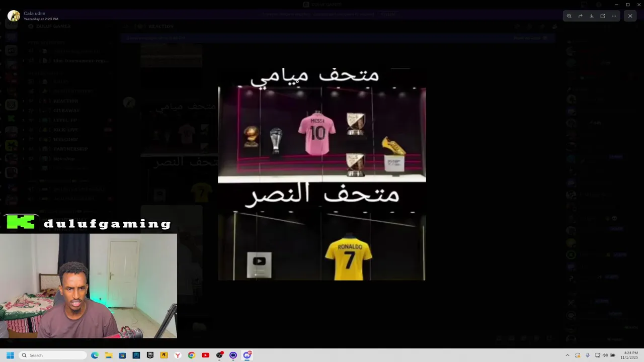This screenshot has width=644, height=362.
Task: Open the purple circular app on taskbar
Action: click(x=233, y=355)
